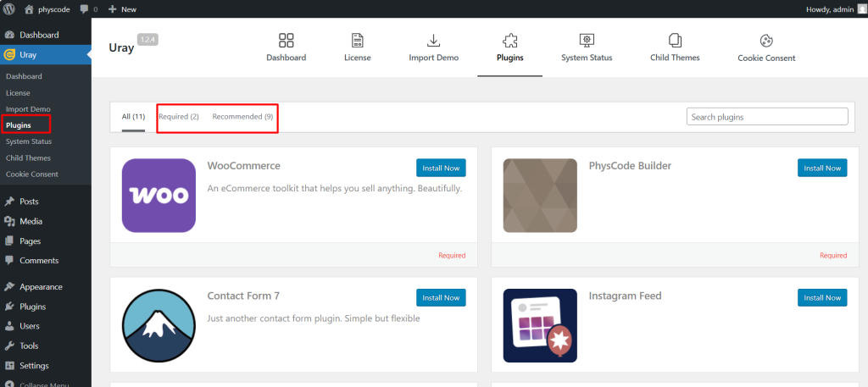Install the Contact Form 7 plugin

point(441,297)
